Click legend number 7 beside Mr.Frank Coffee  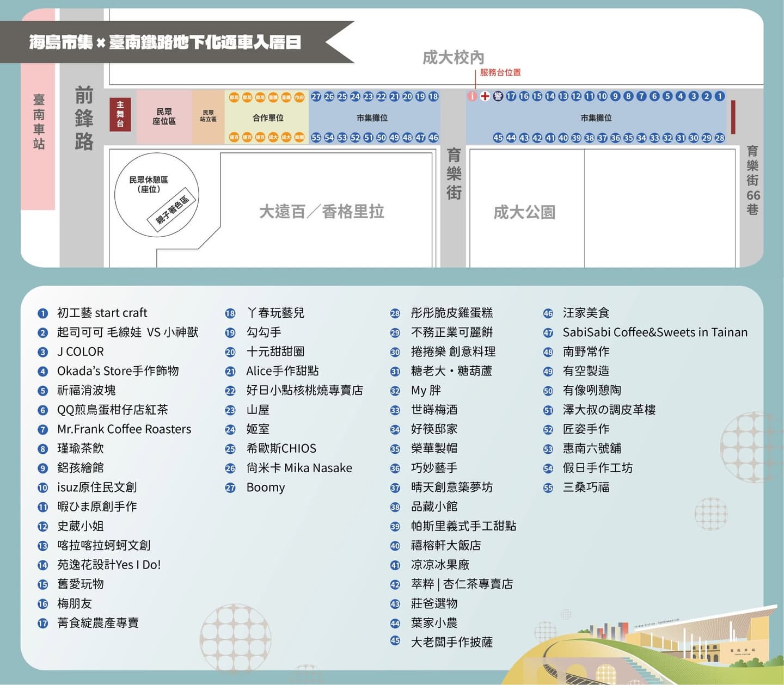point(43,429)
